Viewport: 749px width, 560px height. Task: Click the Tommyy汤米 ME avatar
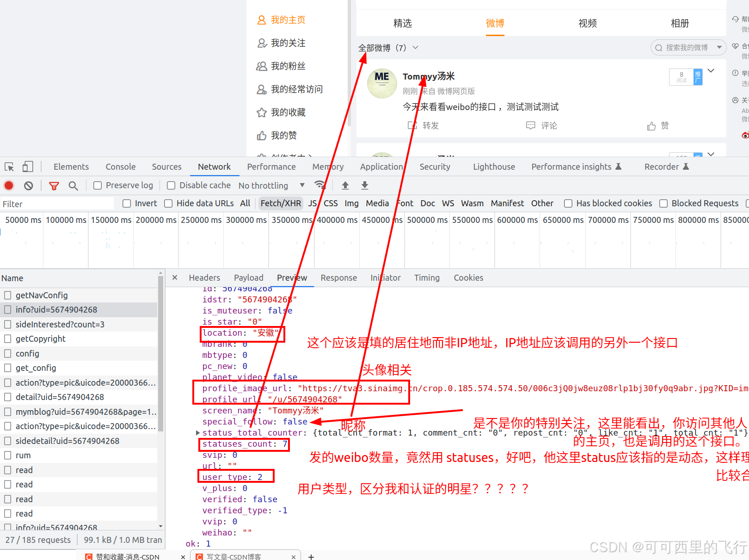pos(382,83)
